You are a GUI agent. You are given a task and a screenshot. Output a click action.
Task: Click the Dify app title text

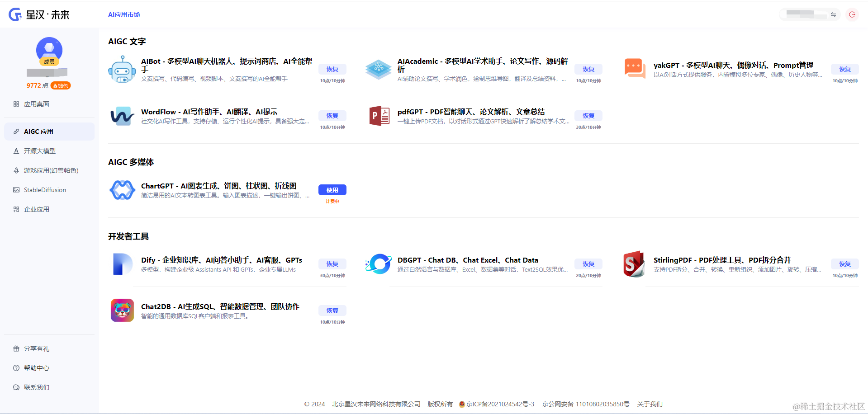click(222, 260)
